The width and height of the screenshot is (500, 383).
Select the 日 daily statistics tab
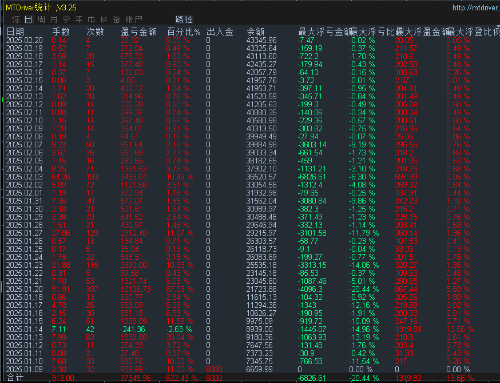pyautogui.click(x=29, y=19)
